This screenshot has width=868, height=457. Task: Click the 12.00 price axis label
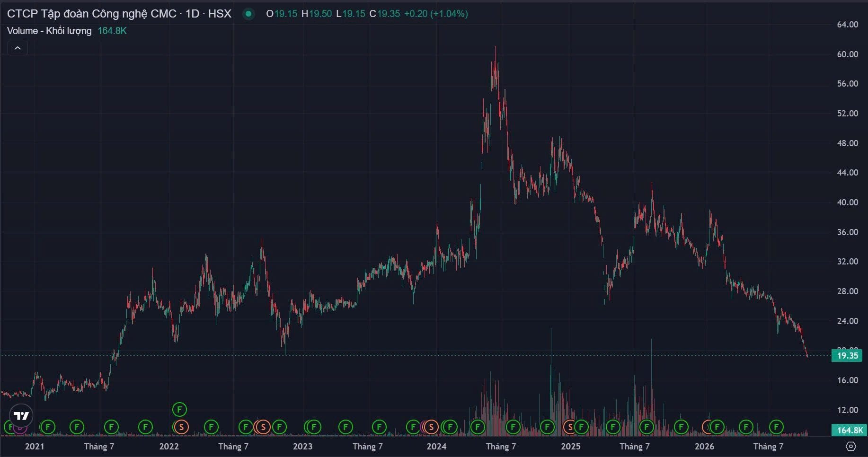tap(847, 410)
